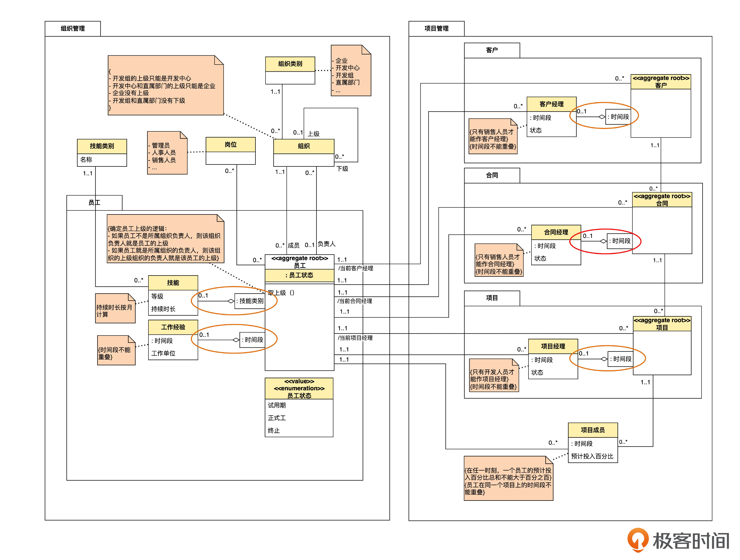Screen dimensions: 740x560
Task: Click the 试用期 enumeration value
Action: point(277,406)
